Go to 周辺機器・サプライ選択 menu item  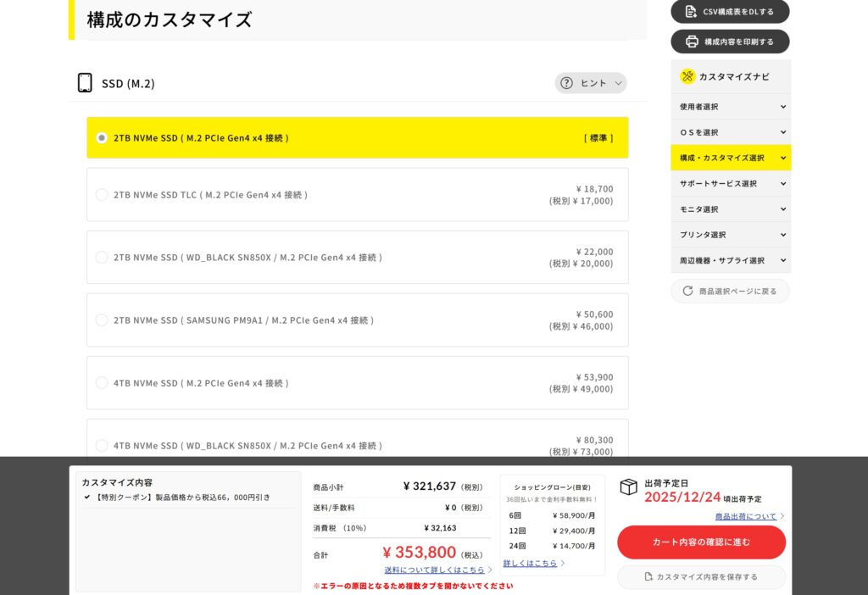[730, 260]
